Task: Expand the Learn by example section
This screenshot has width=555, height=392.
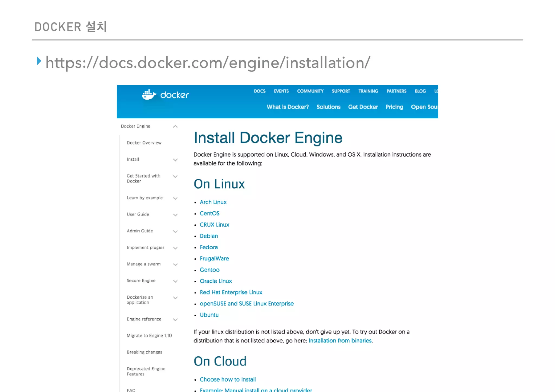Action: pyautogui.click(x=175, y=198)
